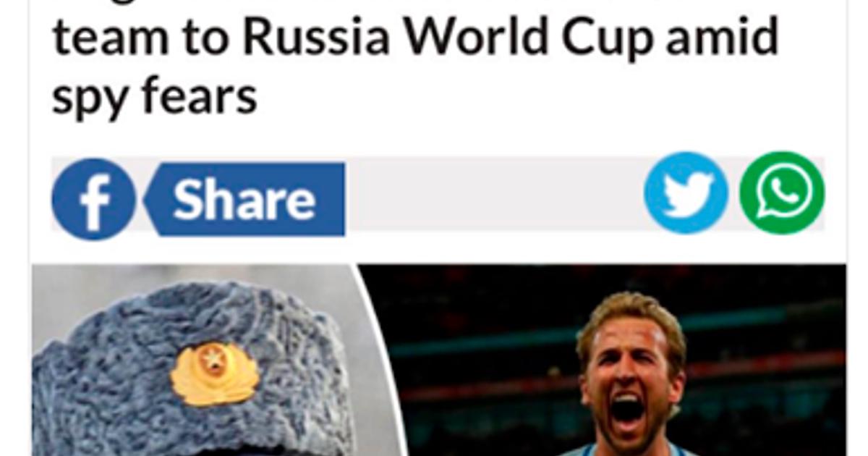Select the white phone glyph in the WhatsApp icon
Viewport: 868px width, 456px height.
pyautogui.click(x=782, y=192)
